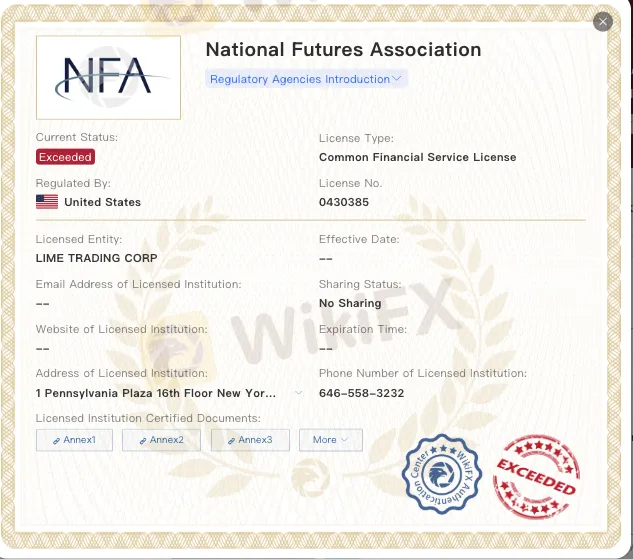The height and width of the screenshot is (559, 633).
Task: Click the Effective Date label
Action: click(359, 239)
